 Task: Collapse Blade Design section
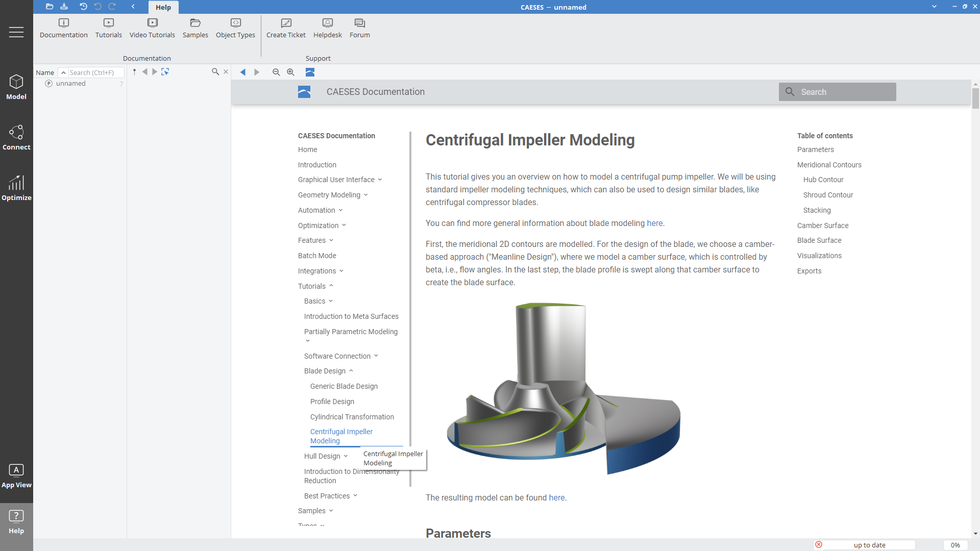pyautogui.click(x=351, y=371)
